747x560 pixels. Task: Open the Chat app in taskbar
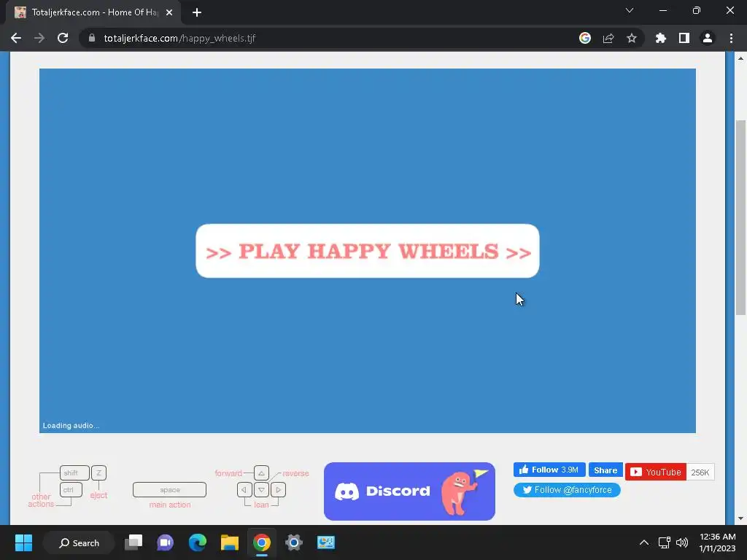166,542
